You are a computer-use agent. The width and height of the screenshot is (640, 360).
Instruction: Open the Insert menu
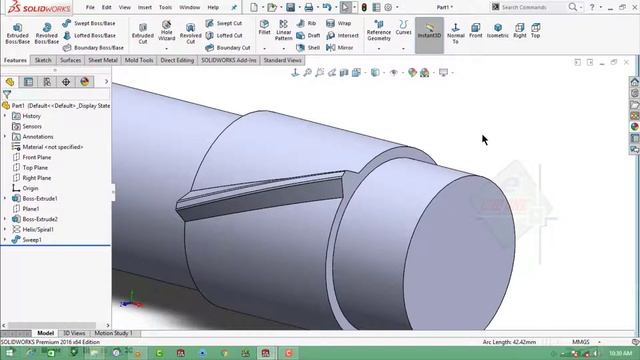point(144,7)
